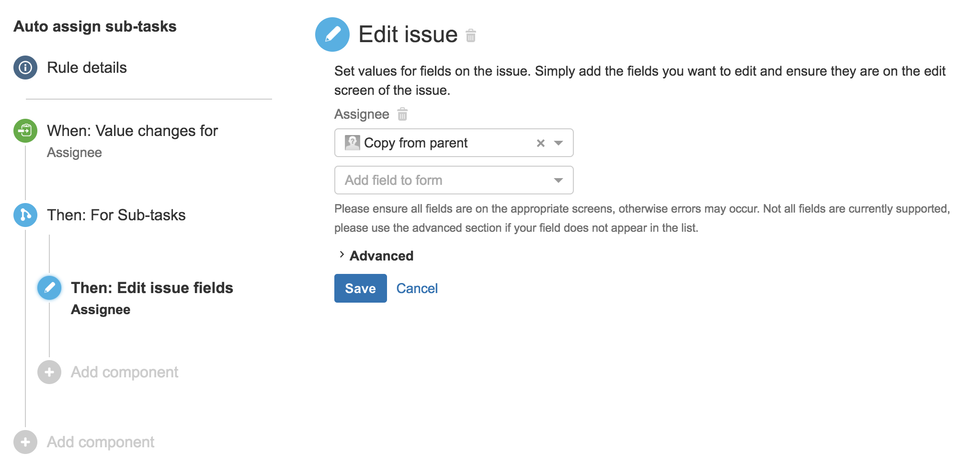Select the When: Value changes for step
The image size is (980, 476).
[132, 130]
